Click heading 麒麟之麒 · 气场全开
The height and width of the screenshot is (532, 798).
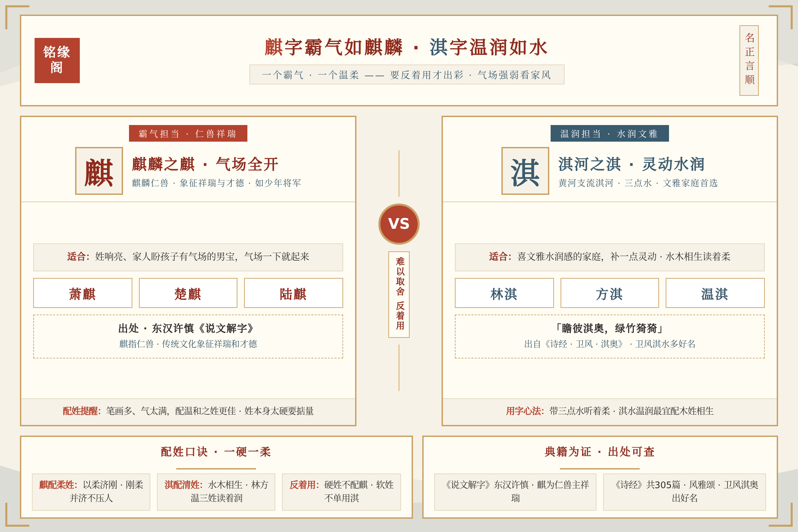coord(205,164)
